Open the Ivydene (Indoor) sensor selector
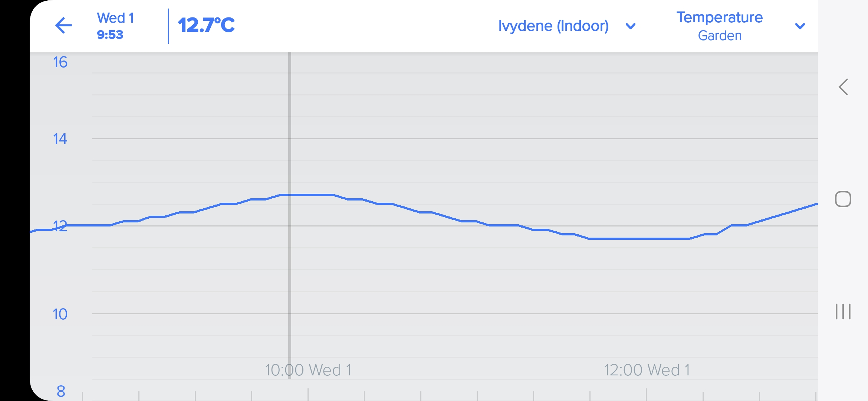This screenshot has height=401, width=868. [x=553, y=26]
